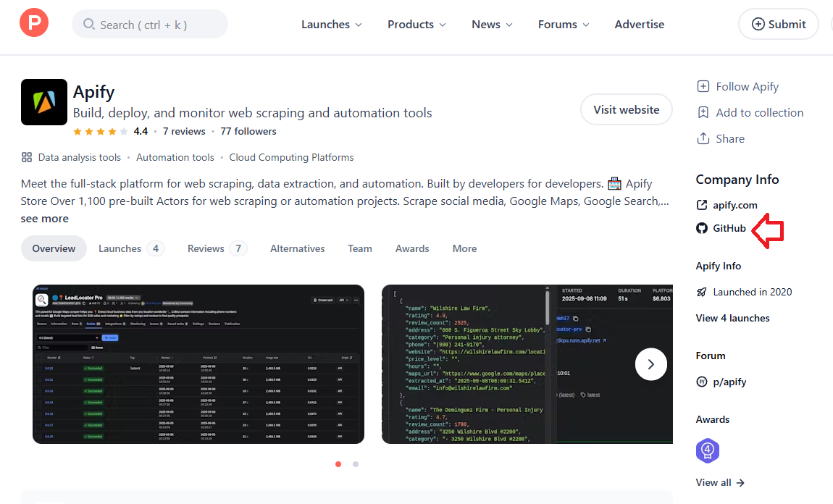Focus the Search (ctrl + k) field
Image resolution: width=833 pixels, height=504 pixels.
point(150,24)
